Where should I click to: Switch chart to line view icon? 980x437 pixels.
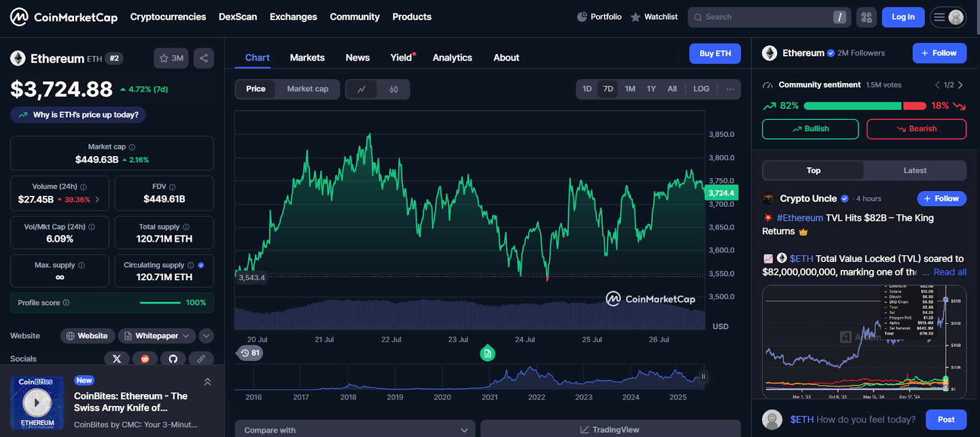point(362,89)
